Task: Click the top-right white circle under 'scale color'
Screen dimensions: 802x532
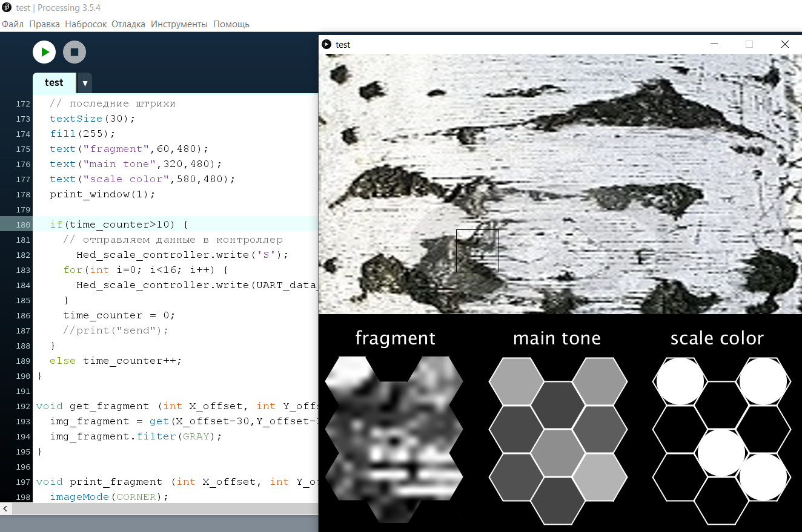Action: tap(763, 382)
